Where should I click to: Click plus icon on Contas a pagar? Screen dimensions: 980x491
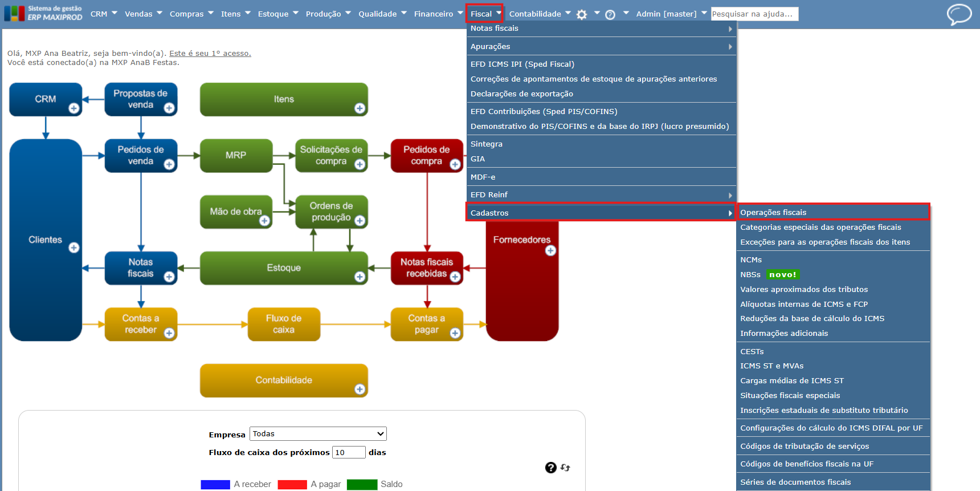click(x=455, y=333)
